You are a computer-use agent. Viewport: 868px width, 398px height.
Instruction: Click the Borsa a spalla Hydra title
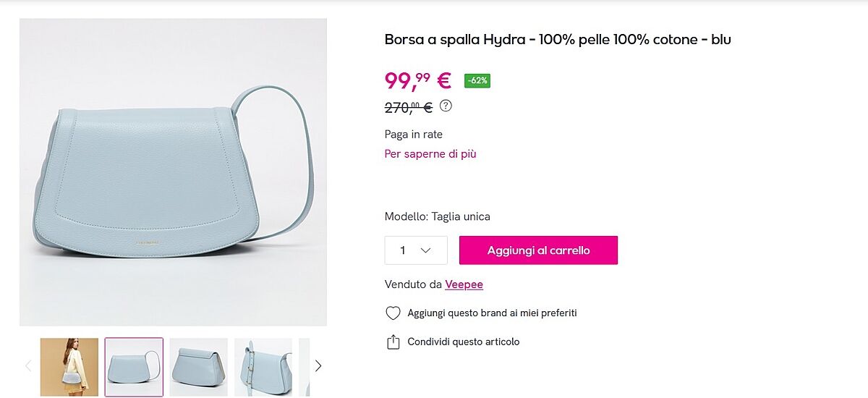tap(557, 40)
